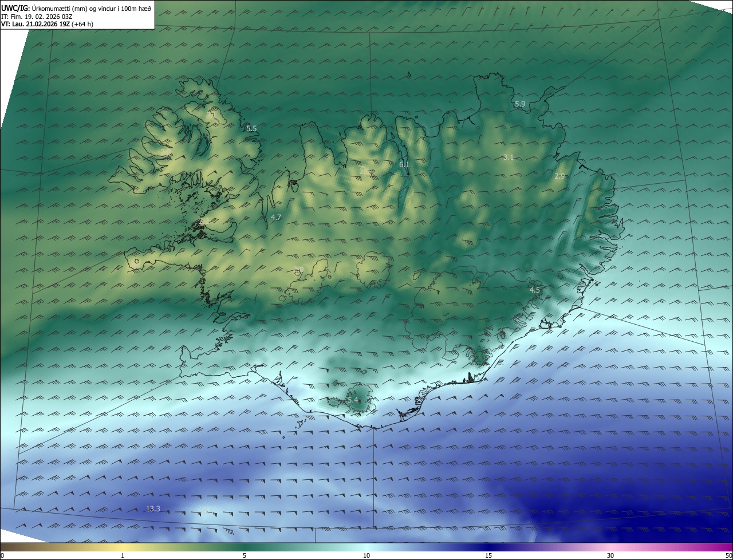Click the 3.1 value label on the map
Image resolution: width=733 pixels, height=560 pixels.
509,157
